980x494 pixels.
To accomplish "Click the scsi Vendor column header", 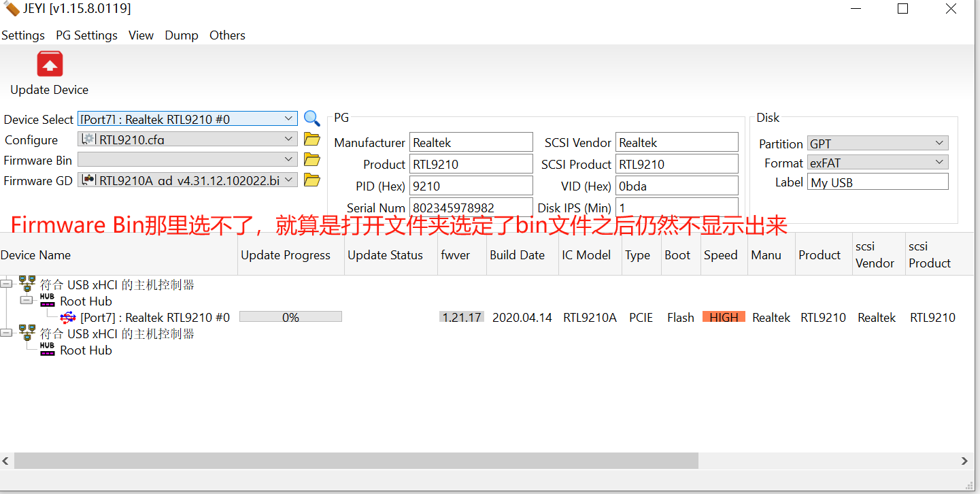I will (x=879, y=254).
